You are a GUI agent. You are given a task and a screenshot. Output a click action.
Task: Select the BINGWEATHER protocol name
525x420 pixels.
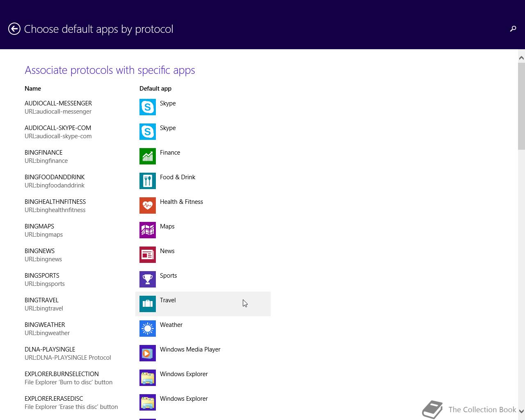(45, 325)
